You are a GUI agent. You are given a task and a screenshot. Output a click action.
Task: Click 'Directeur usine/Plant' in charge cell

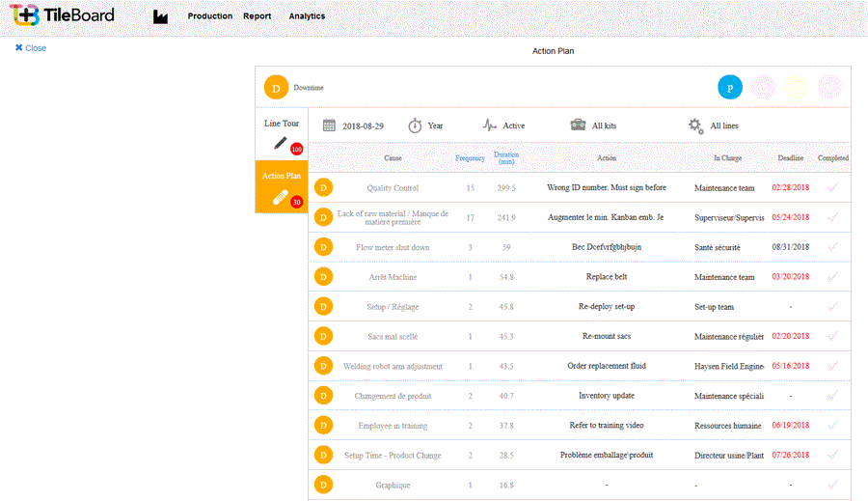click(729, 456)
